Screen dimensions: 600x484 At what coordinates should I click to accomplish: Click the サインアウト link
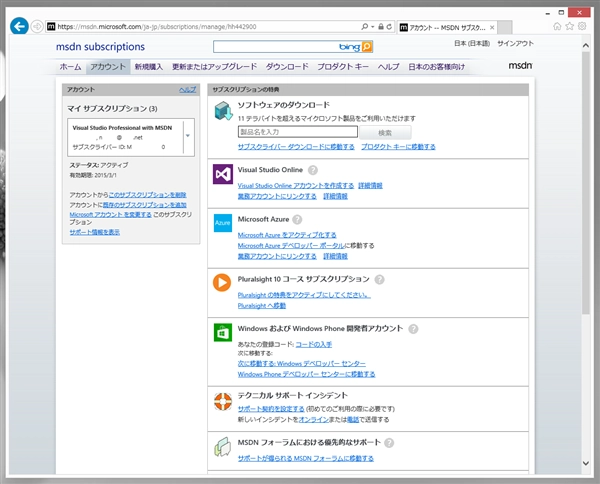click(x=515, y=43)
